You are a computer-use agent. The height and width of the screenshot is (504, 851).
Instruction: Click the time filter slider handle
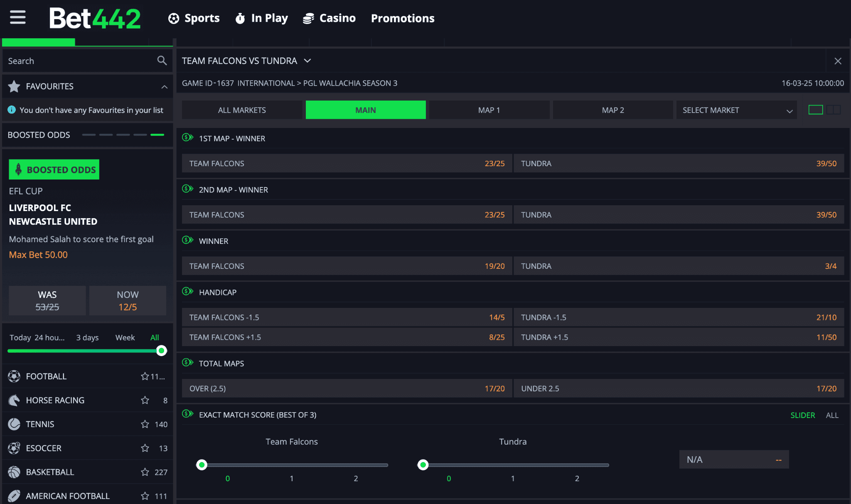click(x=162, y=351)
